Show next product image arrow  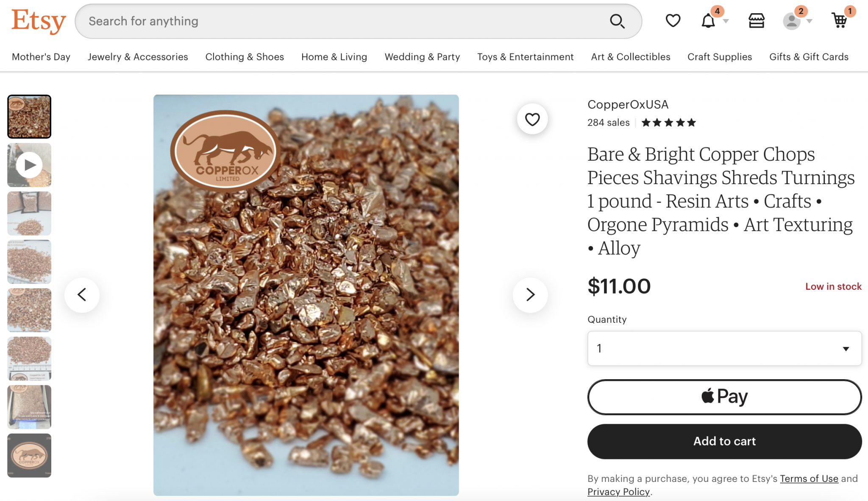click(x=530, y=295)
